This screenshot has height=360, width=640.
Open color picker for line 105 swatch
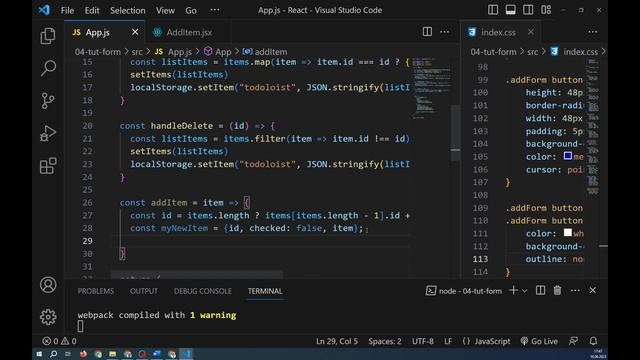568,156
